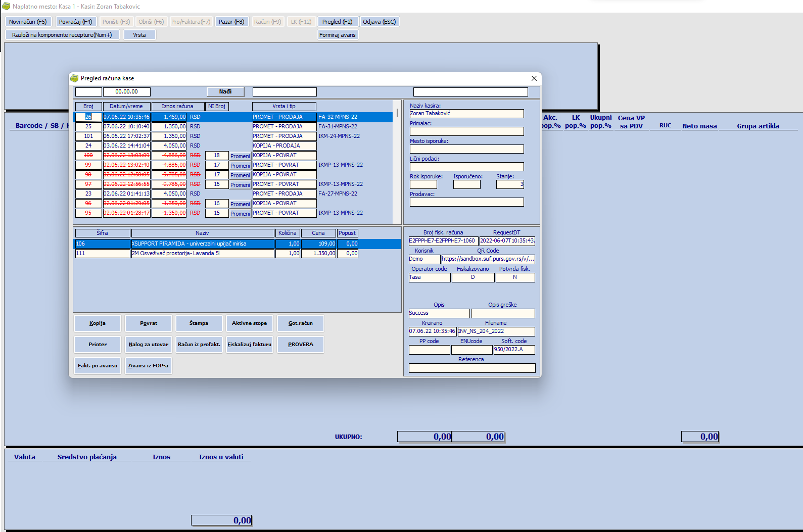
Task: Click the PROVERA button
Action: pos(300,345)
